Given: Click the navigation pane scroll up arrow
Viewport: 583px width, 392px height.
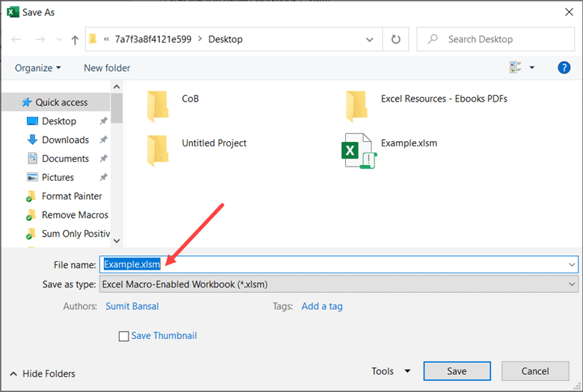Looking at the screenshot, I should (x=117, y=87).
